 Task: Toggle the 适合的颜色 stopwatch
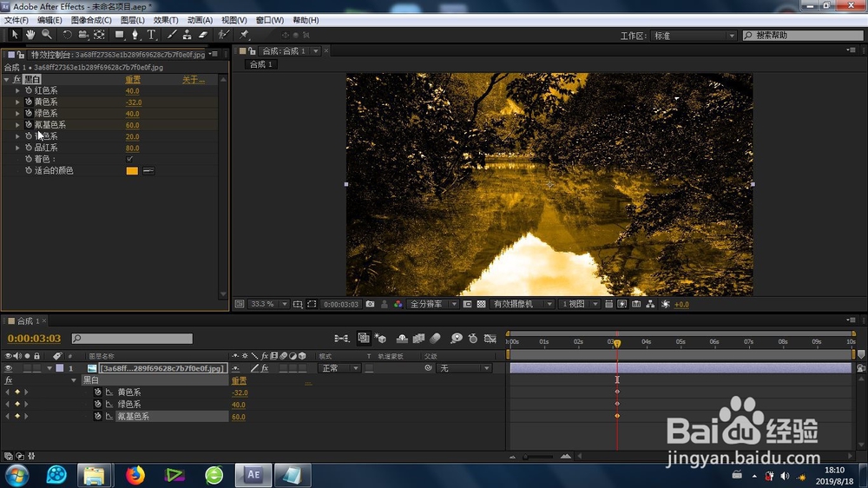point(29,170)
